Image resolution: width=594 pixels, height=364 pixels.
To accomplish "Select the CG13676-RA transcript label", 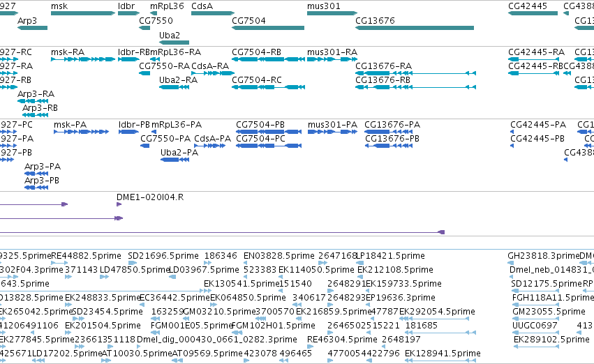I will [383, 66].
